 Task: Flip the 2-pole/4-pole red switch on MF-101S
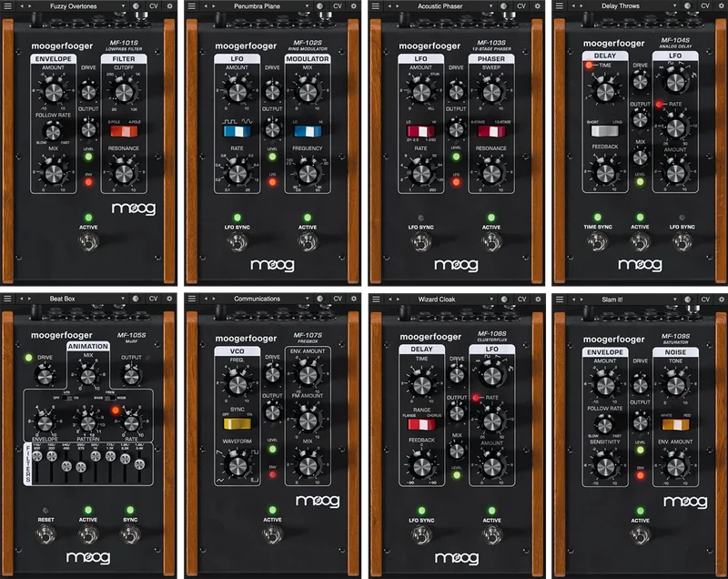point(124,132)
